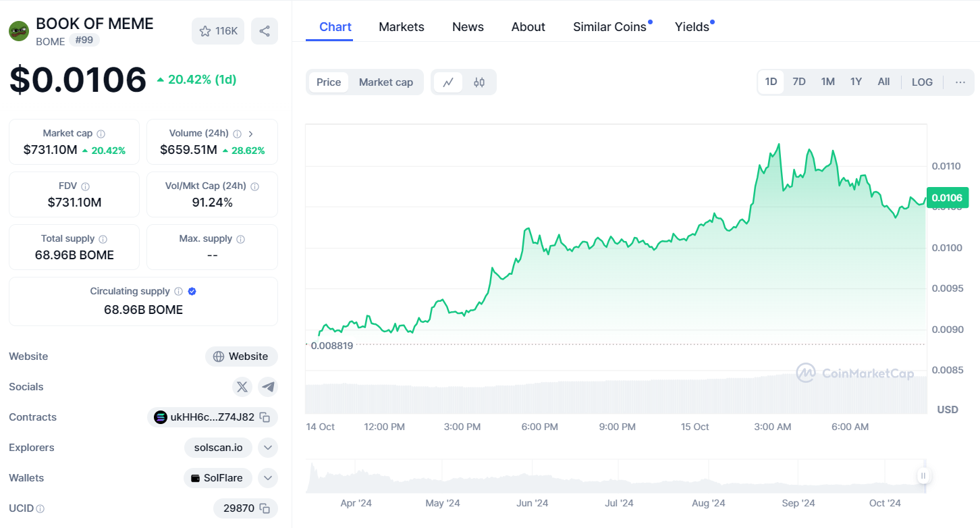
Task: Copy the contract address ukHH6c...Z74J82
Action: tap(265, 417)
